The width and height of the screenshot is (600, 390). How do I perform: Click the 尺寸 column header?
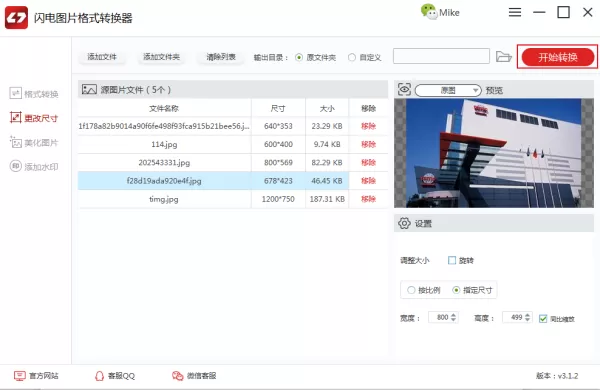[278, 108]
